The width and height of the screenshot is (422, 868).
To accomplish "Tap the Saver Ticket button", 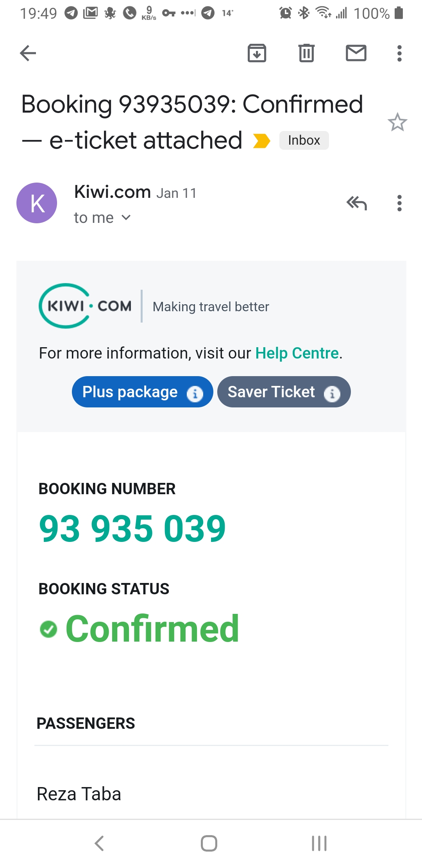I will click(x=272, y=392).
